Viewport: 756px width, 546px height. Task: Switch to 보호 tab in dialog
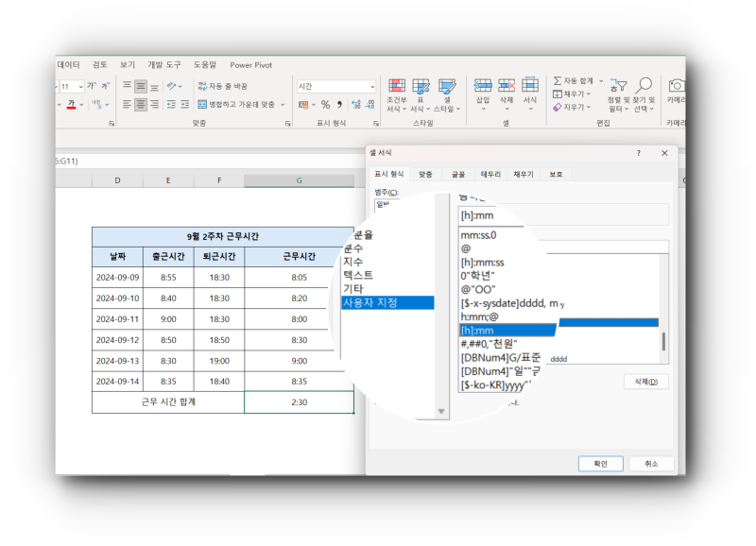(x=556, y=175)
